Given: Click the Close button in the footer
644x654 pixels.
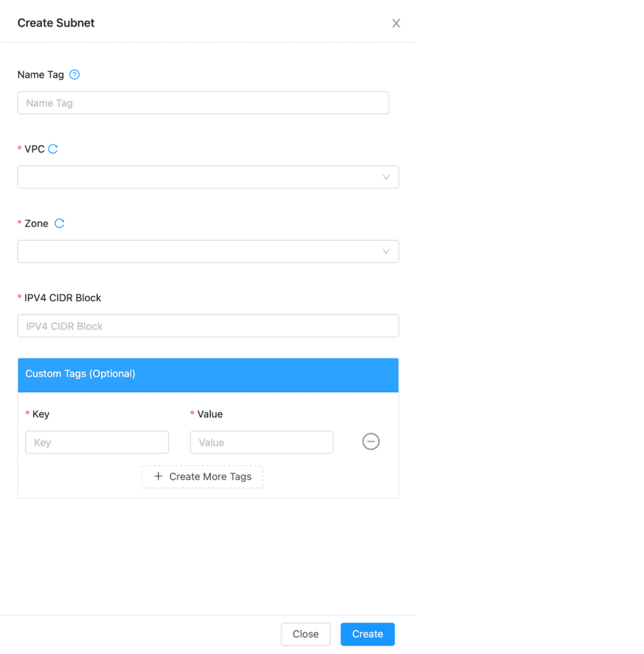Looking at the screenshot, I should [x=305, y=634].
